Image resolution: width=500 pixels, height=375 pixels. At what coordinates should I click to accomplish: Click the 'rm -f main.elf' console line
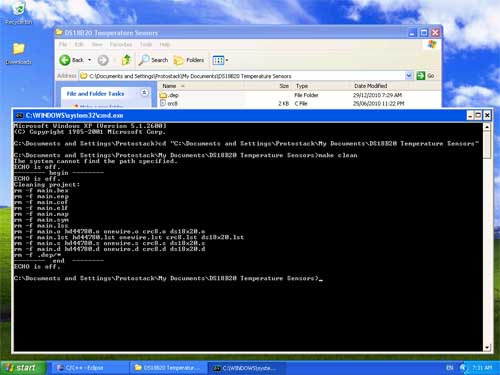pos(41,208)
